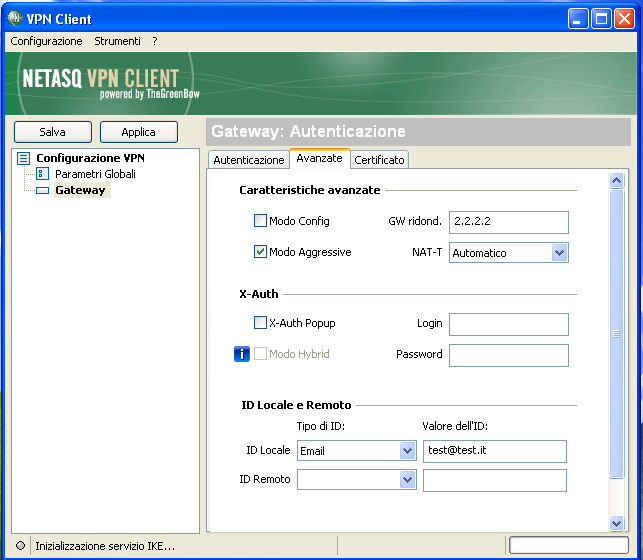Click the status text Inizializzazione servizio IKE
643x560 pixels.
105,546
